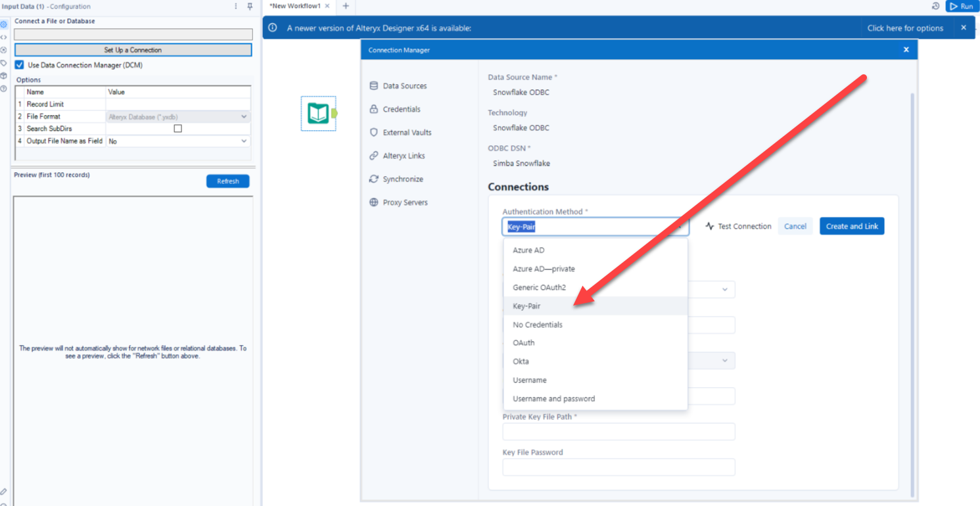
Task: Select Okta authentication option
Action: tap(595, 361)
